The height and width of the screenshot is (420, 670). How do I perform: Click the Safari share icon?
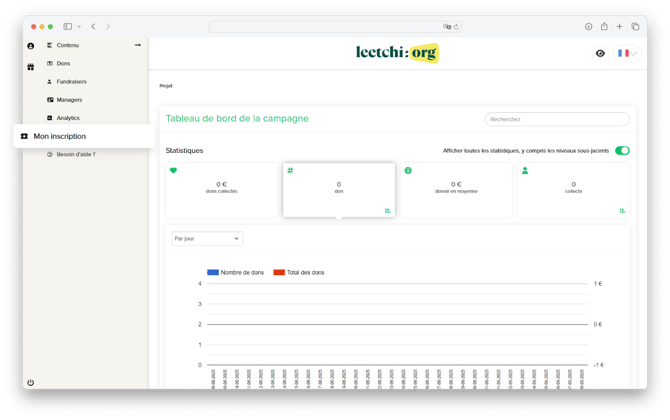[x=604, y=27]
